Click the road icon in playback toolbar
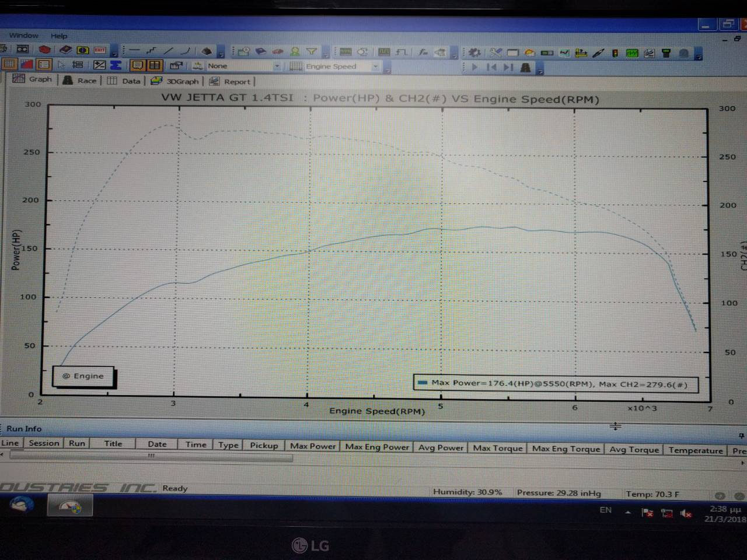This screenshot has width=747, height=560. click(x=525, y=68)
